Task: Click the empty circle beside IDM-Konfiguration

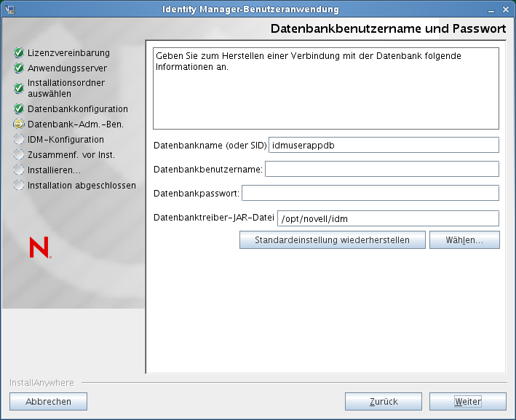Action: tap(19, 140)
